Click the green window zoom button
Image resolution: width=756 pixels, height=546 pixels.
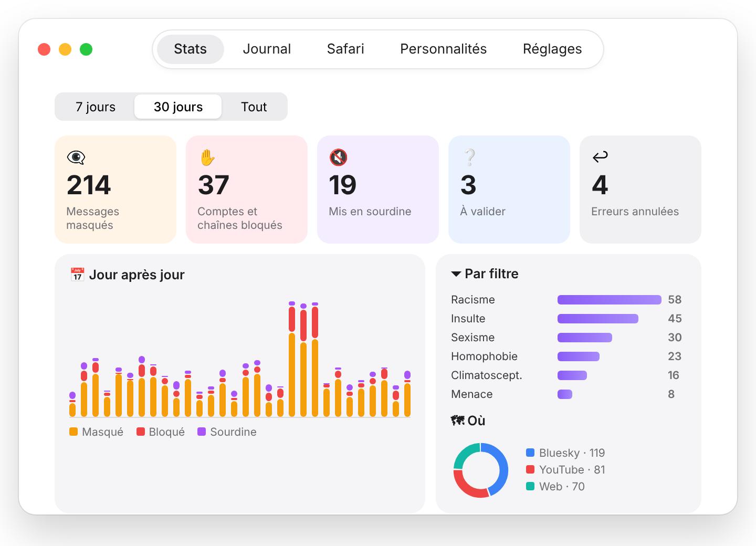click(x=86, y=49)
